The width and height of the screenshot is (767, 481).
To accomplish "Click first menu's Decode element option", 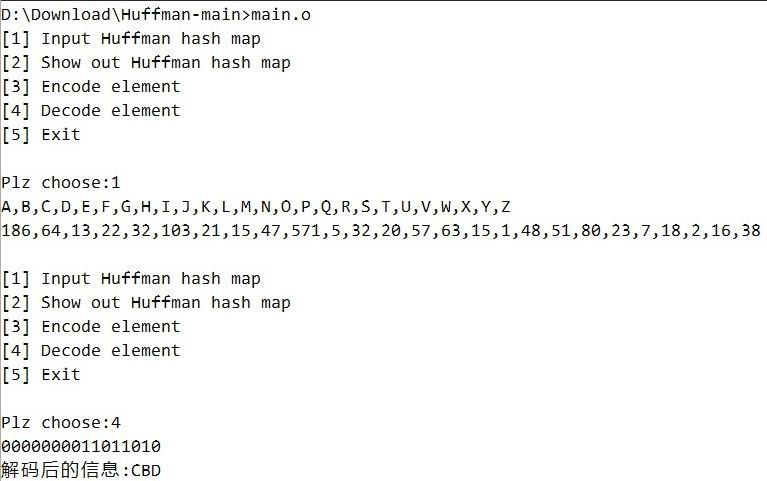I will point(91,111).
